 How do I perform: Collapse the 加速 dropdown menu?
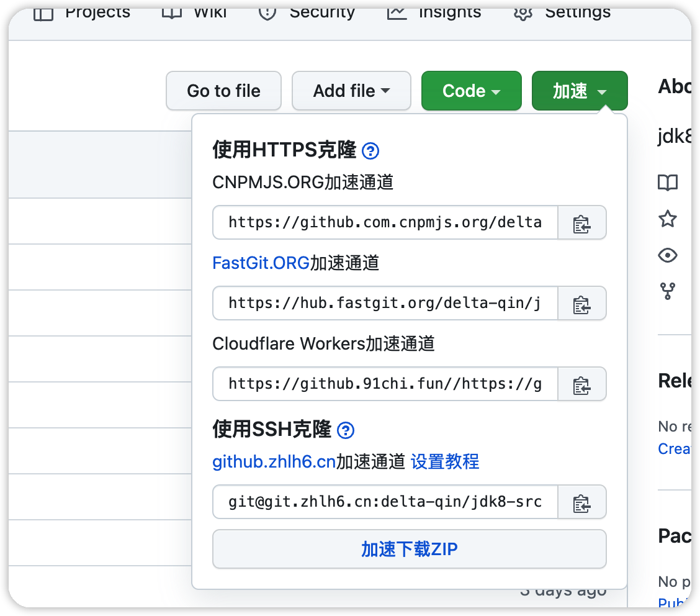(x=580, y=91)
